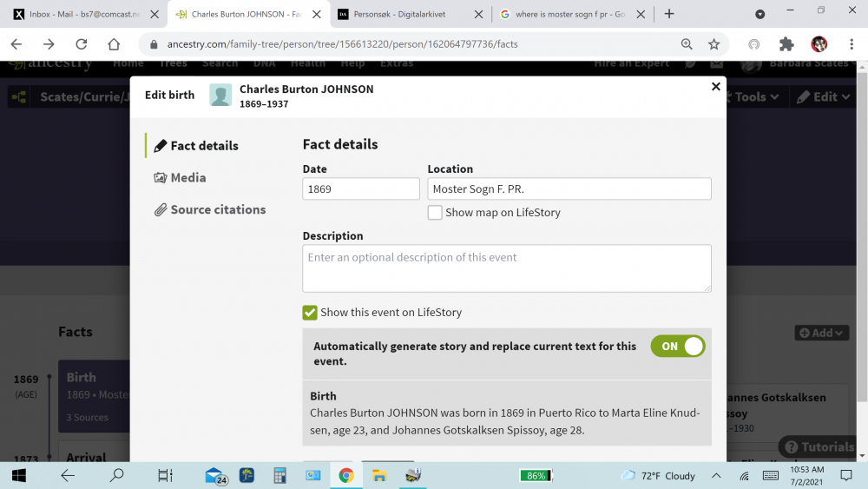The width and height of the screenshot is (868, 489).
Task: Check Show map on LifeStory
Action: click(435, 213)
